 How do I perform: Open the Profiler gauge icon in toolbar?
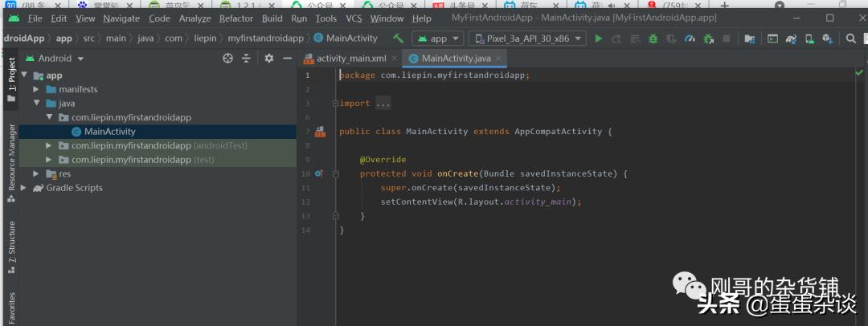(x=690, y=38)
